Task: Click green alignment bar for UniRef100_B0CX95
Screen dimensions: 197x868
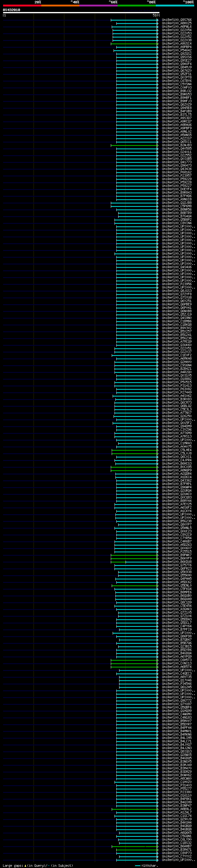Action: tap(135, 467)
